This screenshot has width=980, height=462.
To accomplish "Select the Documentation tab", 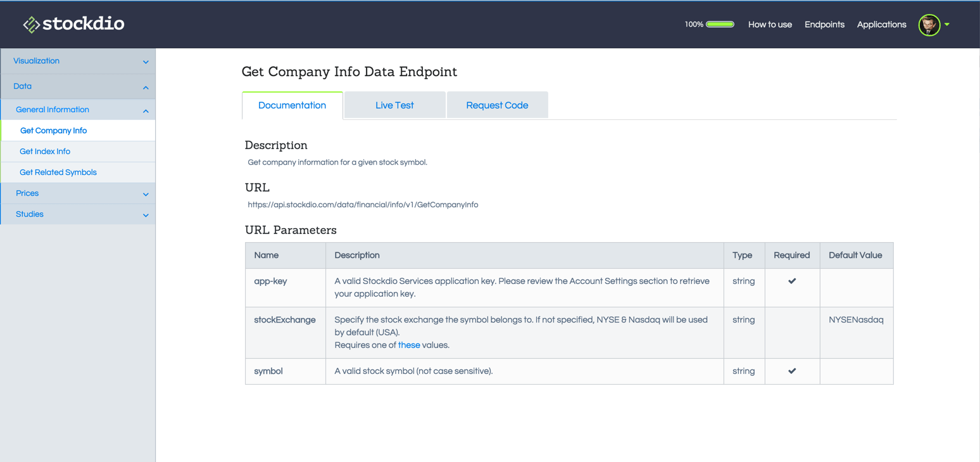I will (292, 105).
